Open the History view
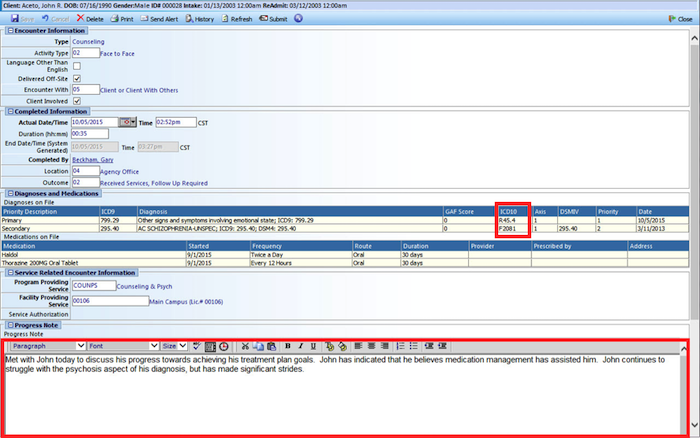 coord(200,19)
